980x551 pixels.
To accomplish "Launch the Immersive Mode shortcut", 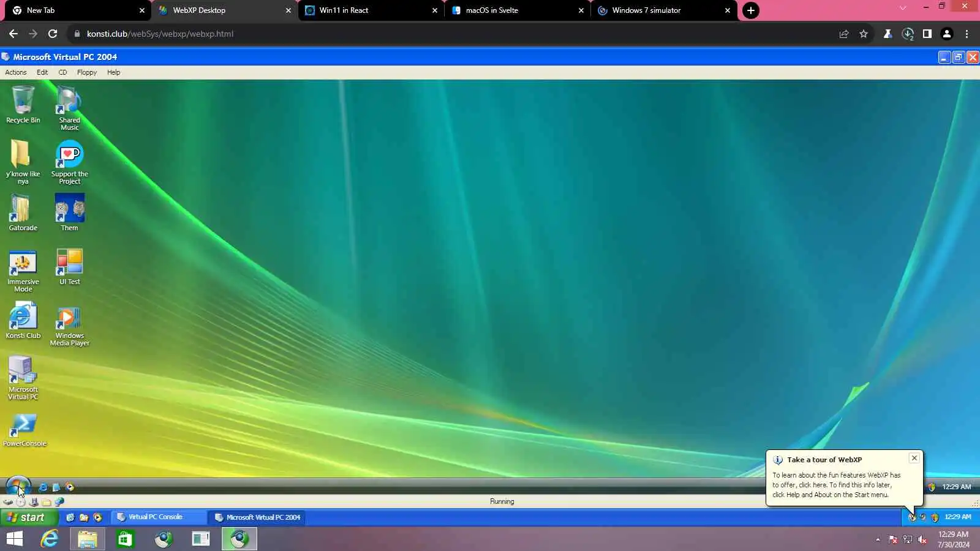I will [x=23, y=270].
